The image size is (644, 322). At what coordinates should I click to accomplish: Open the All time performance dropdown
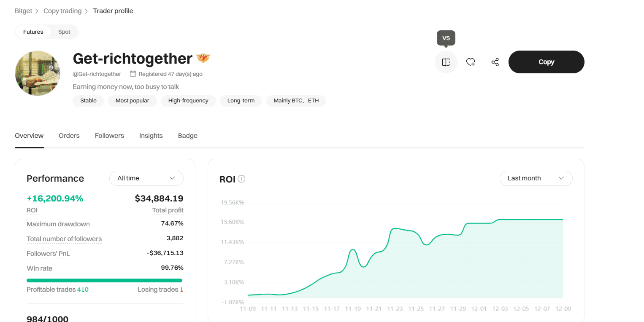tap(146, 178)
